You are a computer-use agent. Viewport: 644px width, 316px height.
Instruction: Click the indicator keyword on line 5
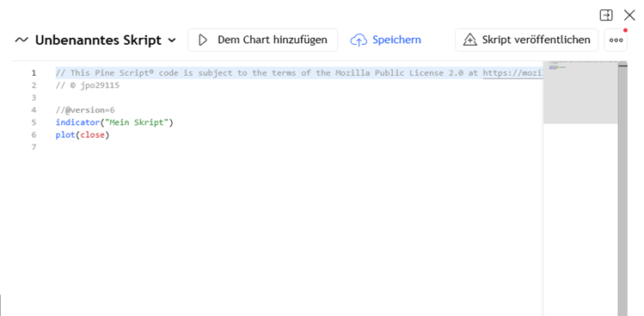tap(77, 122)
